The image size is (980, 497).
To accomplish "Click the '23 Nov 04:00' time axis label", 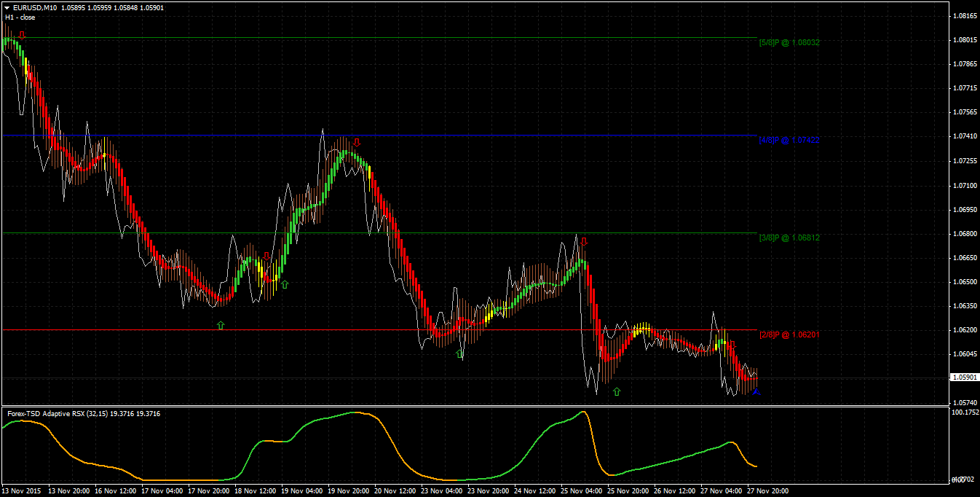I will (440, 491).
